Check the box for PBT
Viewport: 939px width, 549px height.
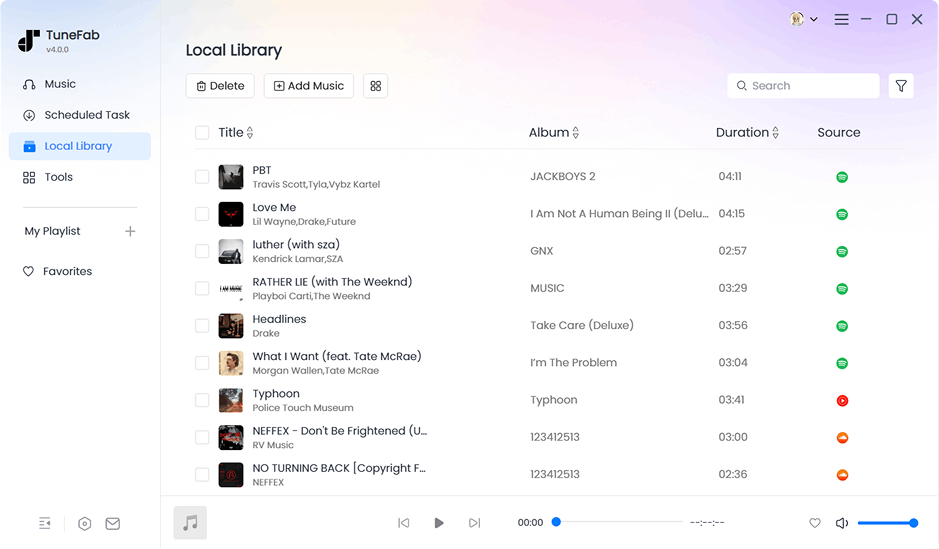[x=202, y=177]
